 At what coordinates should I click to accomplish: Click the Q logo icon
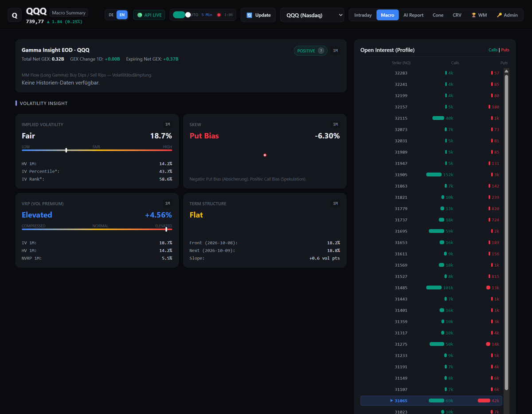coord(15,15)
